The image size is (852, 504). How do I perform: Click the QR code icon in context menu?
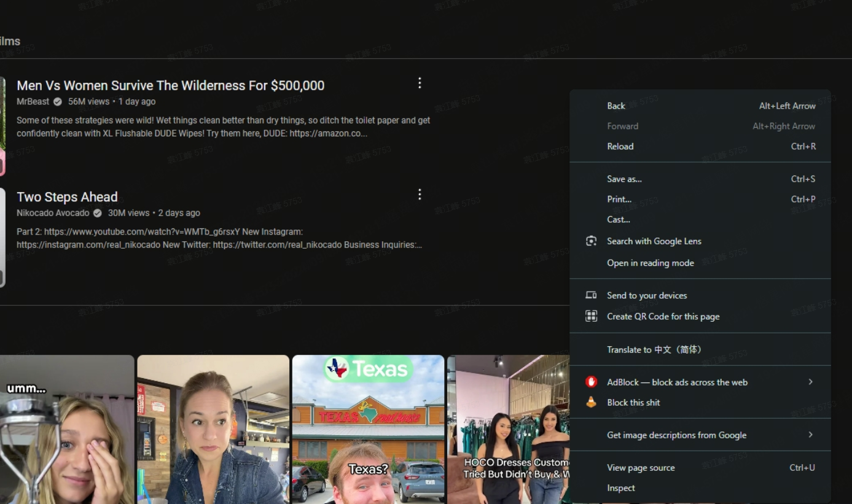click(x=591, y=316)
